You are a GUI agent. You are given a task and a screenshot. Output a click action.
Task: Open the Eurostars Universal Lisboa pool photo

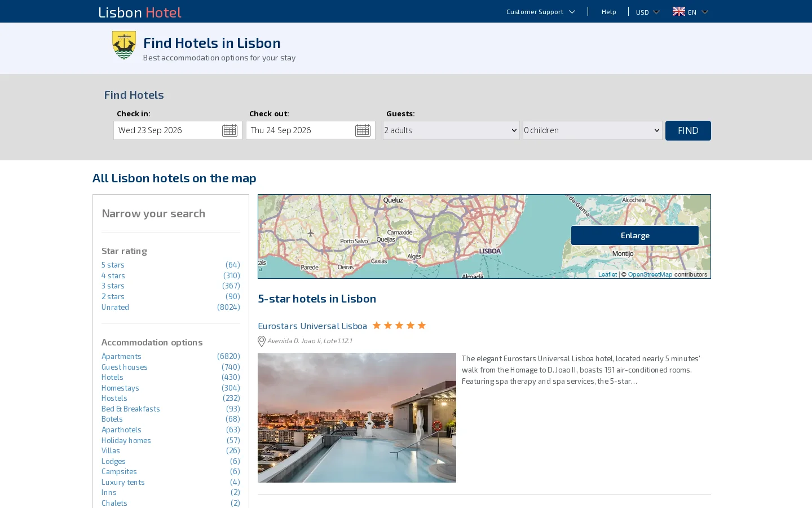pos(357,418)
